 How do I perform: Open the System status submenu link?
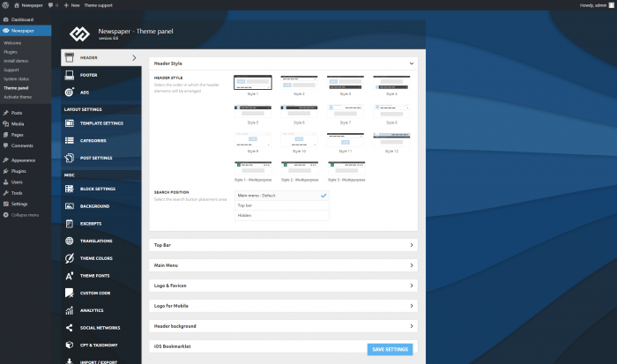(x=16, y=78)
